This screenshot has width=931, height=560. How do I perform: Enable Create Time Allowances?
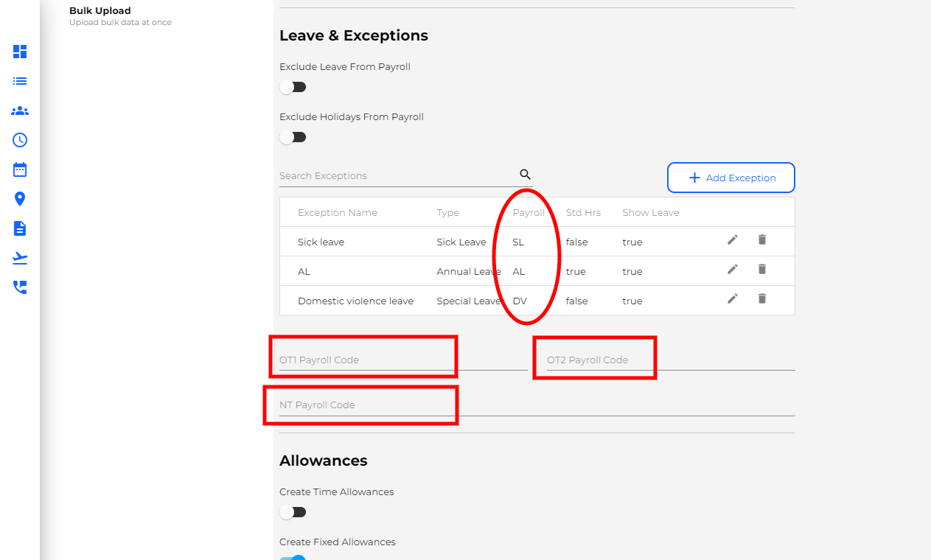[293, 512]
